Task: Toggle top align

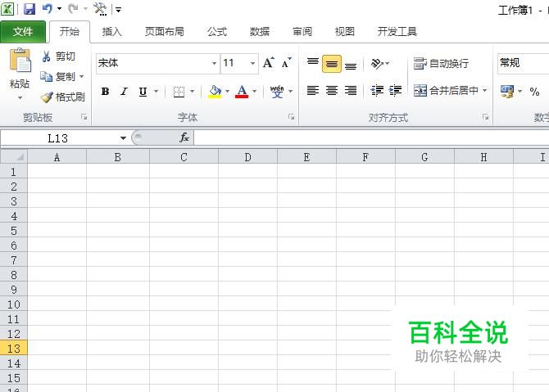Action: click(313, 63)
